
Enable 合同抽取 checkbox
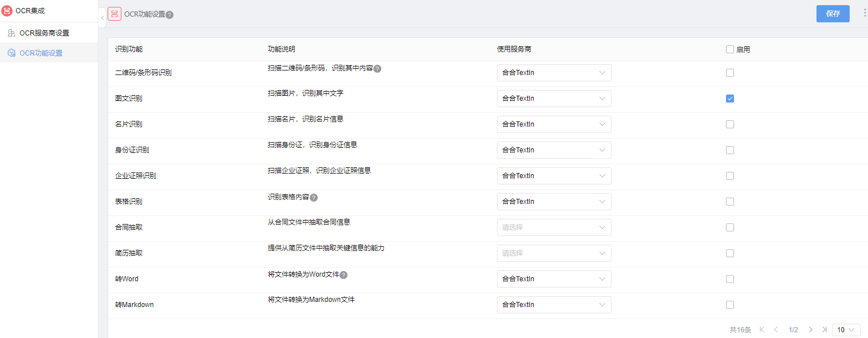[730, 227]
